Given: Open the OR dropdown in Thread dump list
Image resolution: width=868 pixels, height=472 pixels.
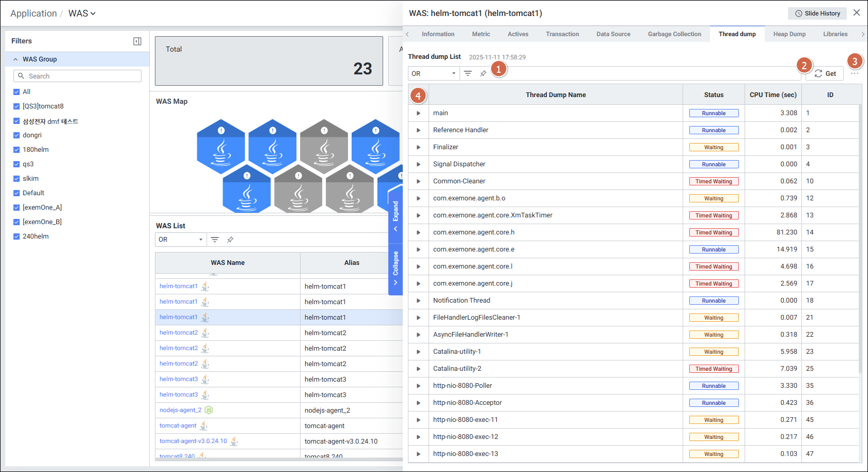Looking at the screenshot, I should pyautogui.click(x=433, y=73).
